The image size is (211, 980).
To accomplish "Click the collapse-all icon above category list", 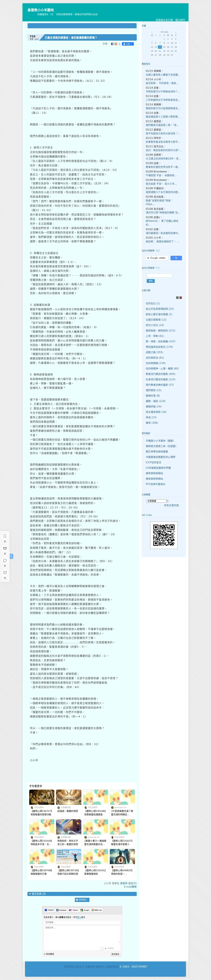I will tap(181, 298).
